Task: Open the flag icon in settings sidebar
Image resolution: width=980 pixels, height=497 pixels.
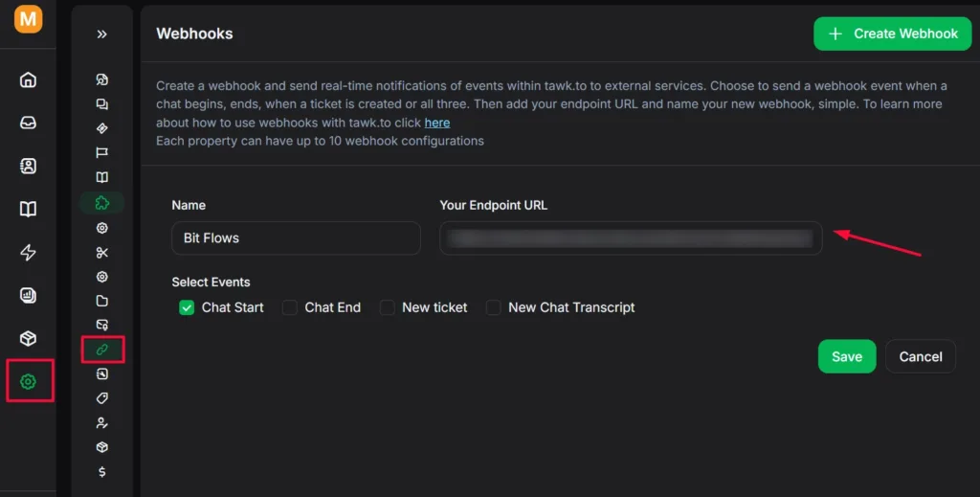Action: tap(101, 152)
